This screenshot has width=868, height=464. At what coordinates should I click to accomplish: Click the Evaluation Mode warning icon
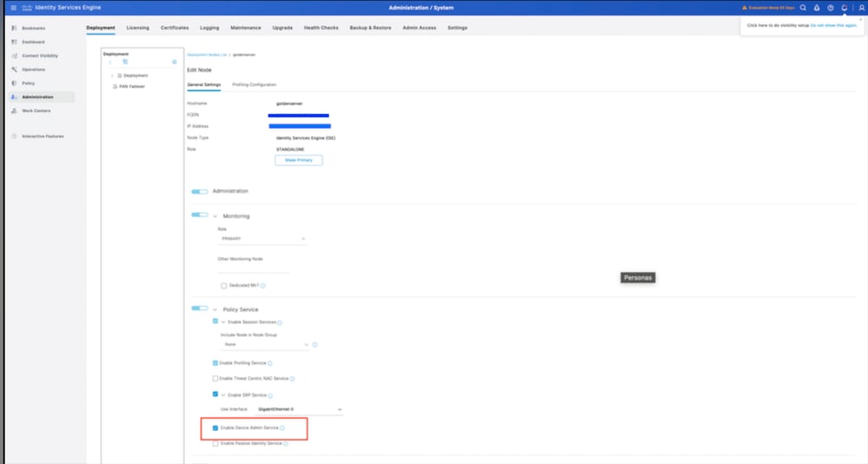745,8
